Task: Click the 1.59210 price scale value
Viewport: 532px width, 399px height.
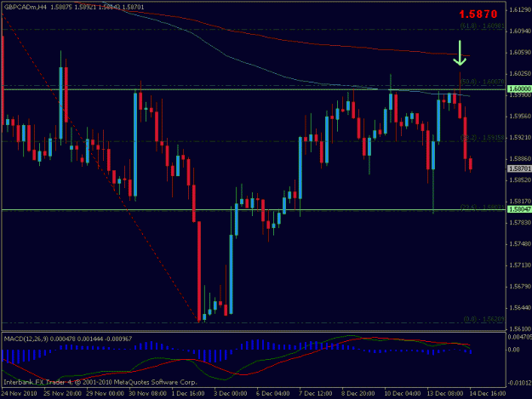Action: (520, 138)
